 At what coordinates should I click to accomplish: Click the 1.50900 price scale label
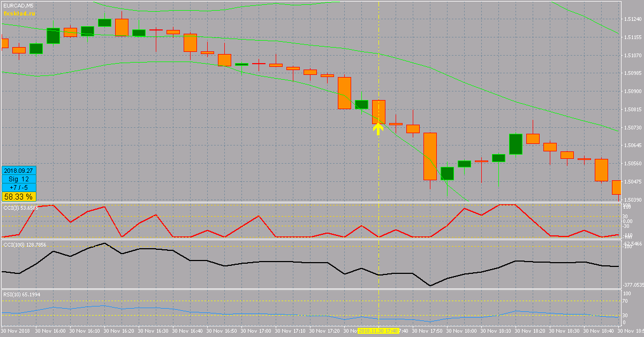coord(632,91)
